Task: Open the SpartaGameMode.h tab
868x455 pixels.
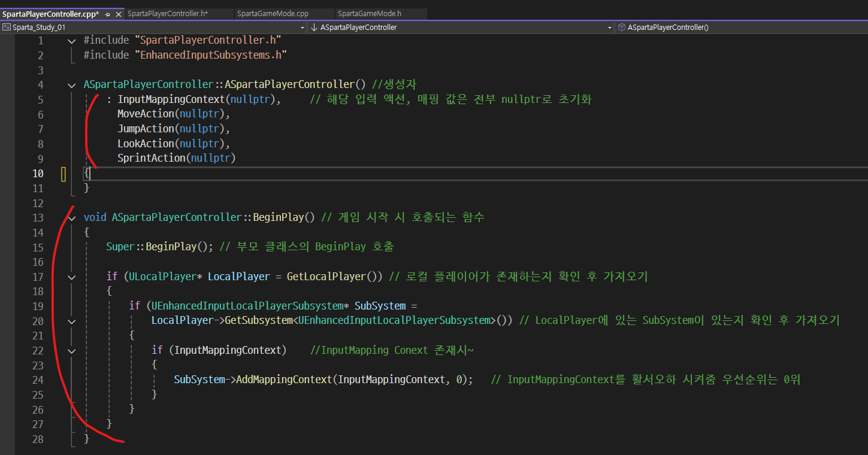Action: (369, 13)
